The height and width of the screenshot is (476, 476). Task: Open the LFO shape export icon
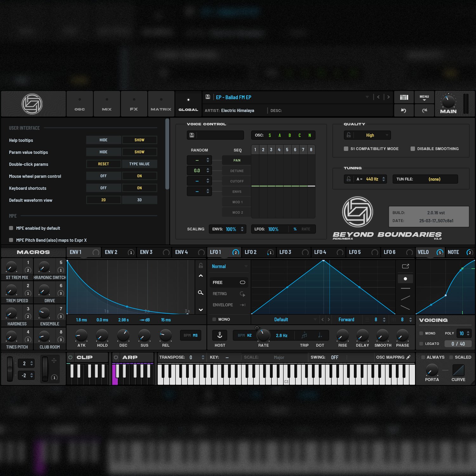[x=405, y=266]
